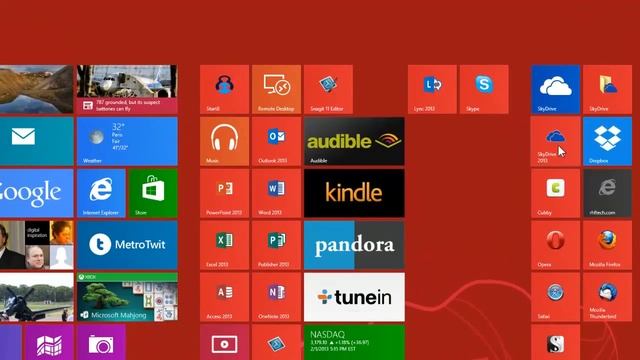Open the Microsoft Mahjong game tile
The height and width of the screenshot is (360, 640).
click(127, 297)
